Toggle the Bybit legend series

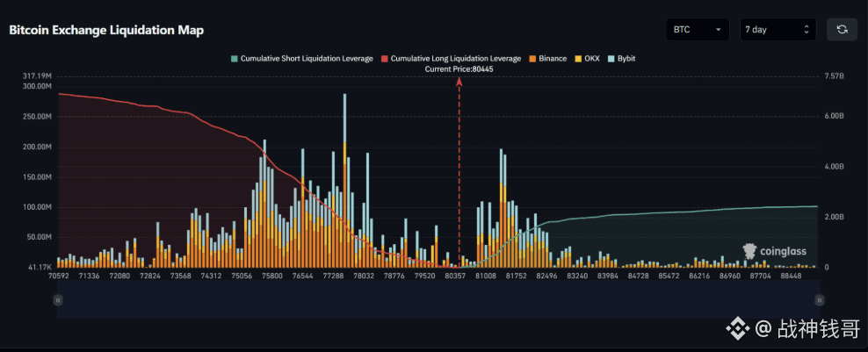tap(621, 58)
